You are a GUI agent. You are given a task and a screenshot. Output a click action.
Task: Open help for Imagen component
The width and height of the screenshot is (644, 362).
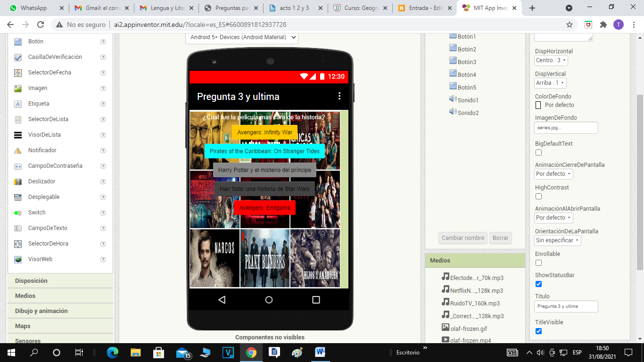coord(103,88)
